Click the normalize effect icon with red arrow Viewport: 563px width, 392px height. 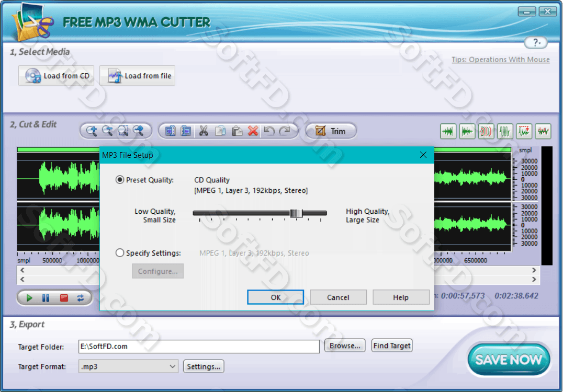524,131
